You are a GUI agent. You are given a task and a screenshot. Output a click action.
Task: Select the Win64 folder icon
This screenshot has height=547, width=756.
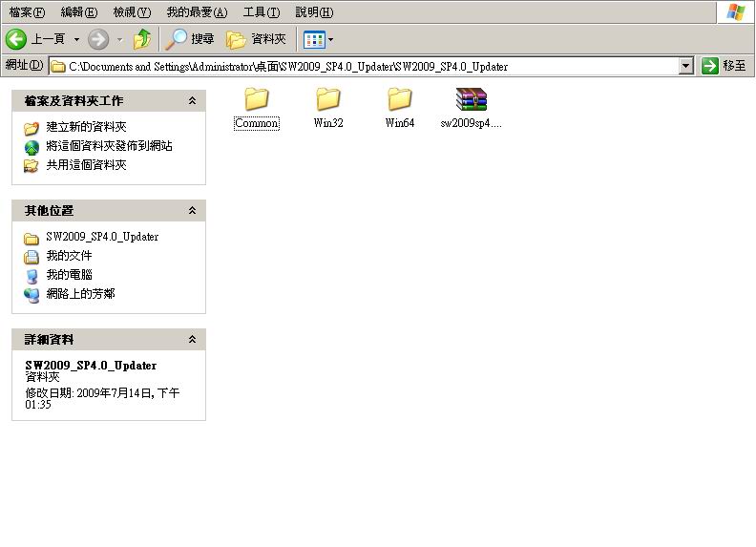(400, 99)
